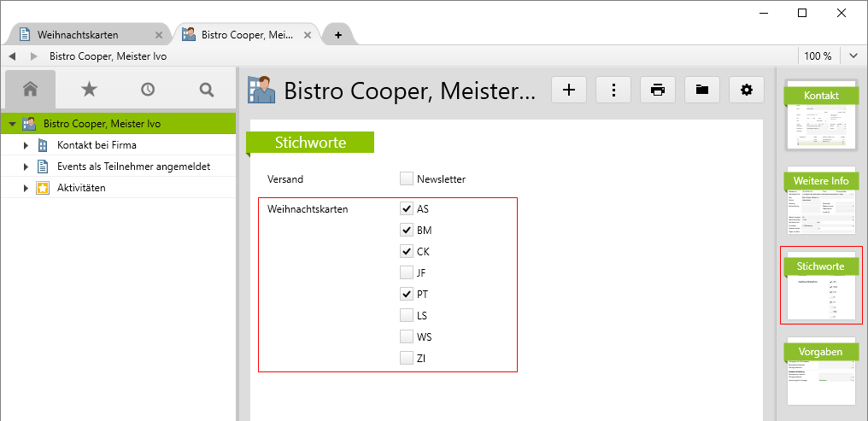Navigate back with the left arrow
868x421 pixels.
point(12,56)
